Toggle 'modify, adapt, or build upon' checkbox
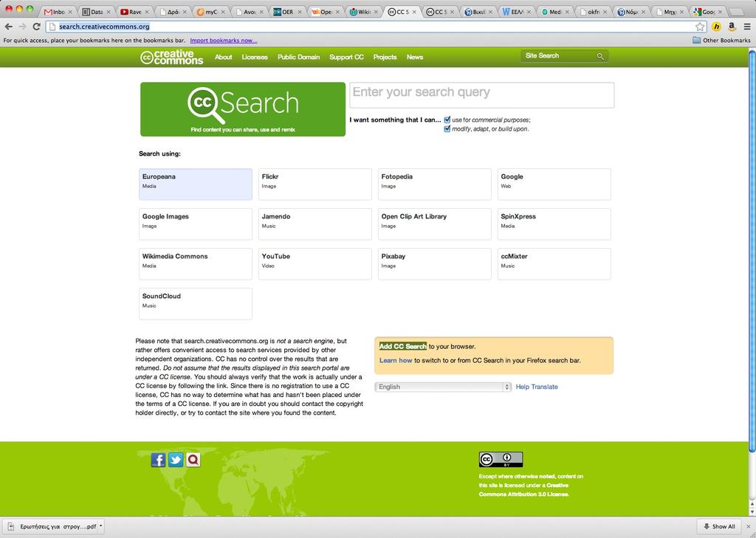Image resolution: width=756 pixels, height=538 pixels. coord(447,128)
